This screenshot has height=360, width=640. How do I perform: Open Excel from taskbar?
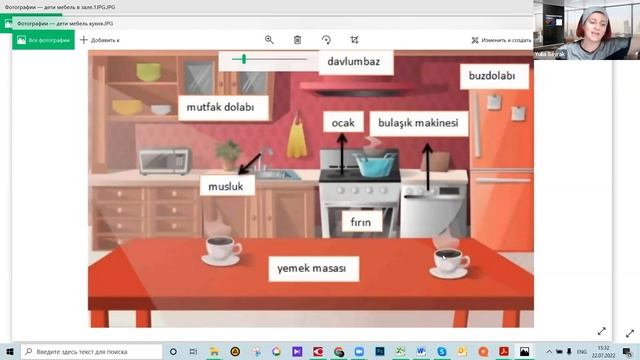coord(400,351)
